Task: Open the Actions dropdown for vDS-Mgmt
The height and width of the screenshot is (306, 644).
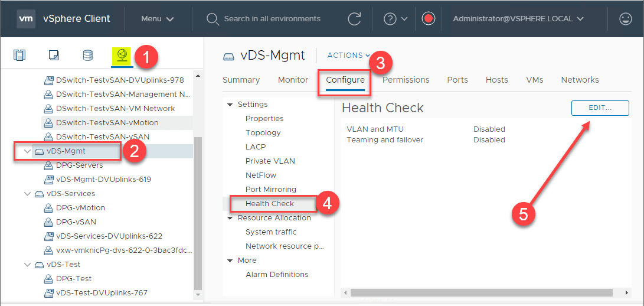Action: point(348,56)
